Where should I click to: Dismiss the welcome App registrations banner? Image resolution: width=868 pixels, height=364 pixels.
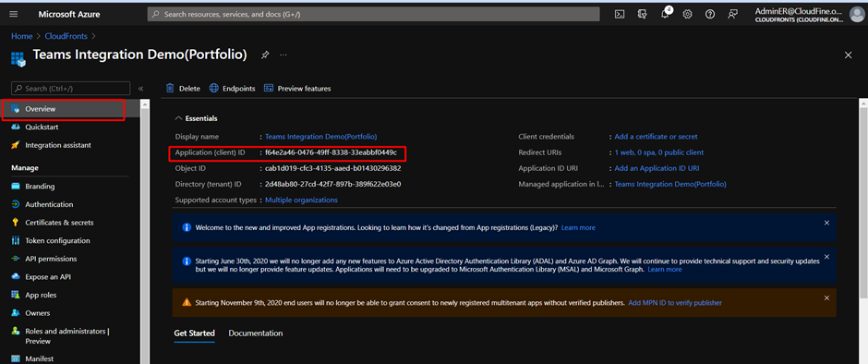point(826,223)
